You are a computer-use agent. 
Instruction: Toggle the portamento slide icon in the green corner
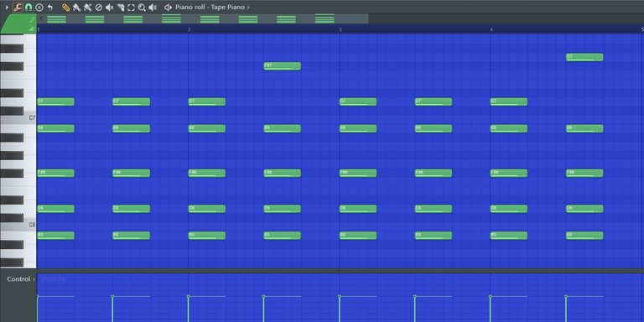[32, 19]
